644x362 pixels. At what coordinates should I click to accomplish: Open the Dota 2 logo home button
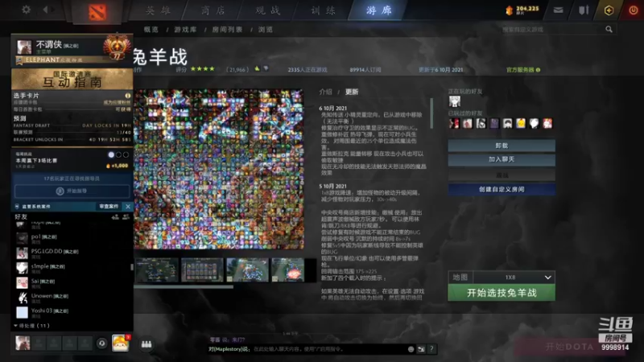pos(97,12)
